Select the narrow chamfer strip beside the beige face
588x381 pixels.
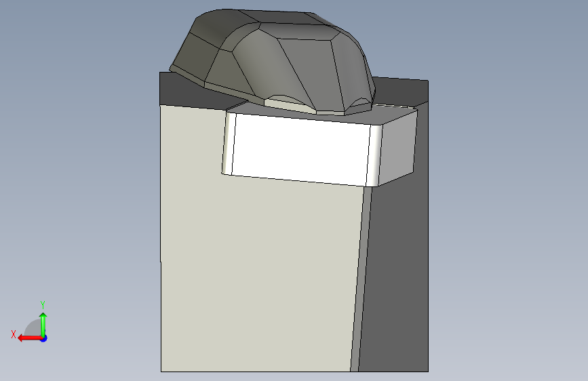point(361,279)
